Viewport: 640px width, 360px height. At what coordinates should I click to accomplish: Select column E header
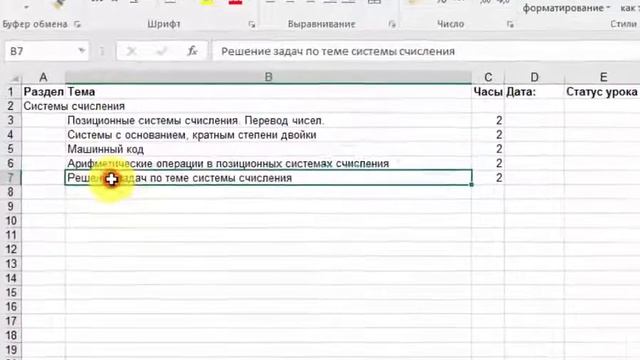603,77
